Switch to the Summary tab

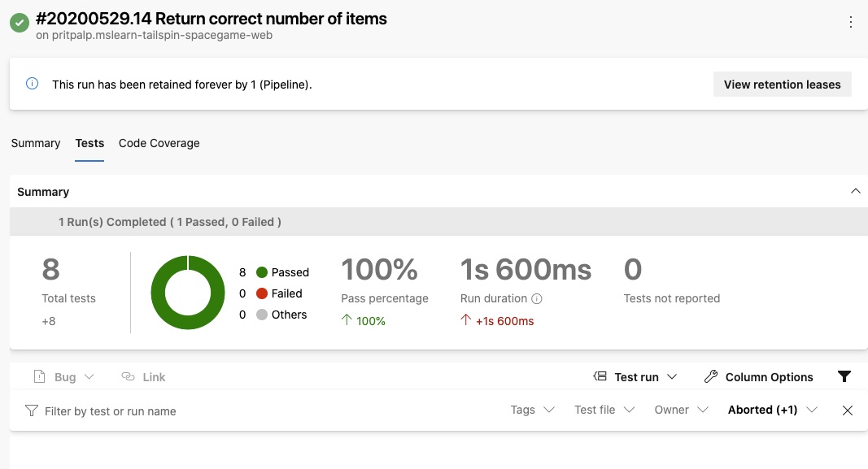coord(36,143)
